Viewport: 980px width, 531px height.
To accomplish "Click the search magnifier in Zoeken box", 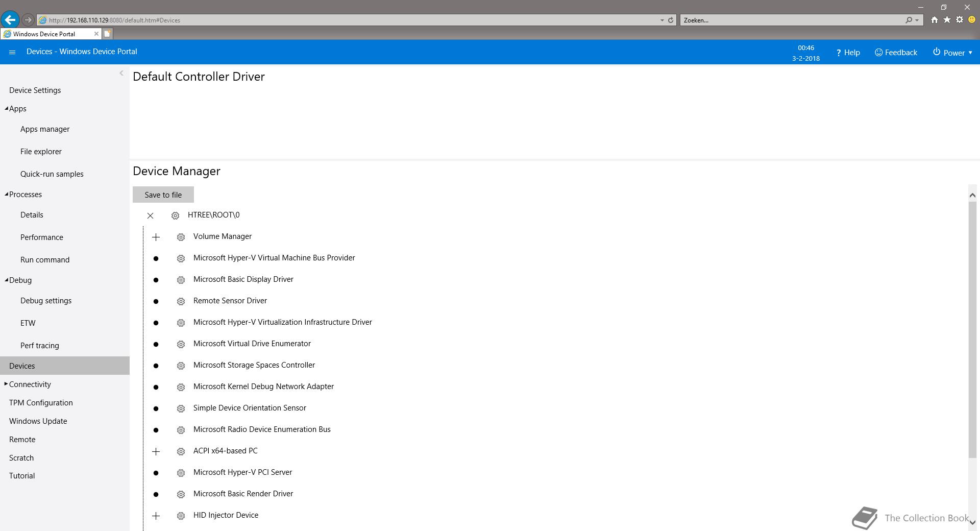I will click(909, 20).
